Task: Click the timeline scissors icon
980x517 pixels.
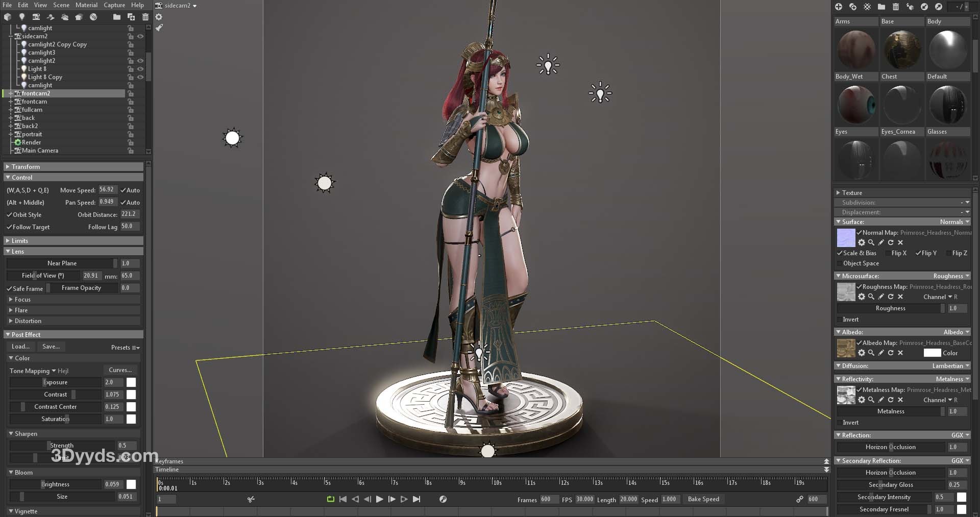Action: click(x=251, y=499)
